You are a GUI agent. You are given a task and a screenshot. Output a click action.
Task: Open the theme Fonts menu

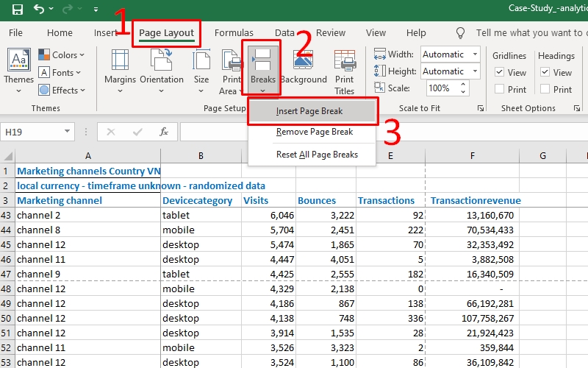pos(60,72)
